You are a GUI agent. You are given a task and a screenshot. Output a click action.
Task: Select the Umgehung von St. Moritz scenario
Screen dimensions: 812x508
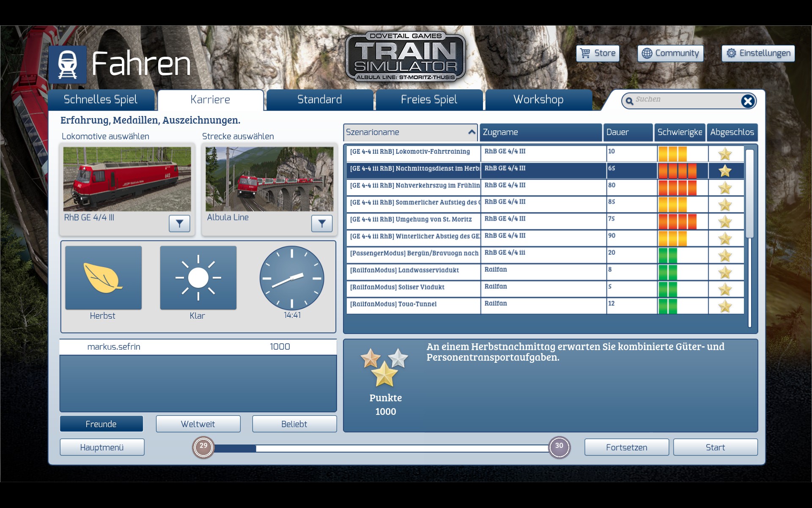[x=413, y=219]
